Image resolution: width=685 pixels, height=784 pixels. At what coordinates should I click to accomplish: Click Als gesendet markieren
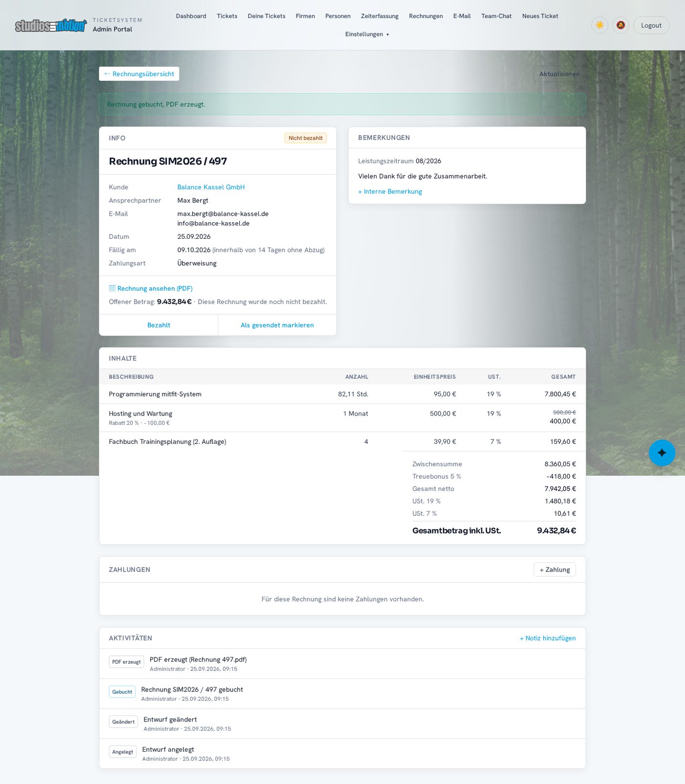277,325
